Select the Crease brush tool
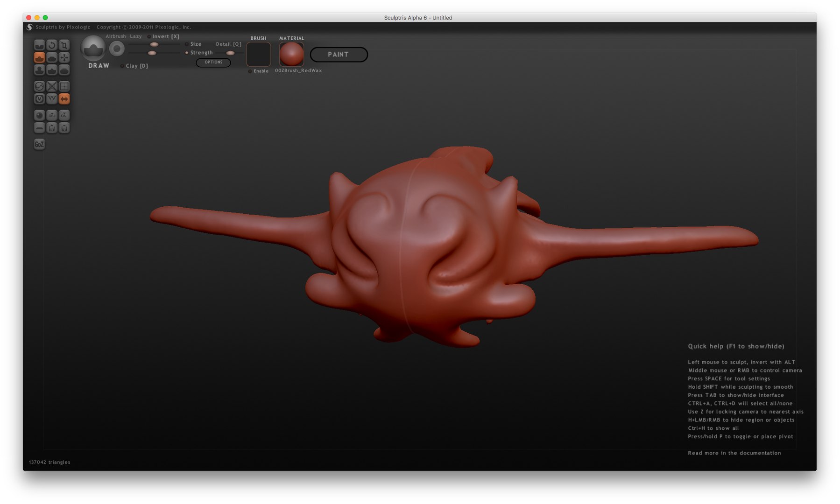The width and height of the screenshot is (840, 504). coord(39,45)
